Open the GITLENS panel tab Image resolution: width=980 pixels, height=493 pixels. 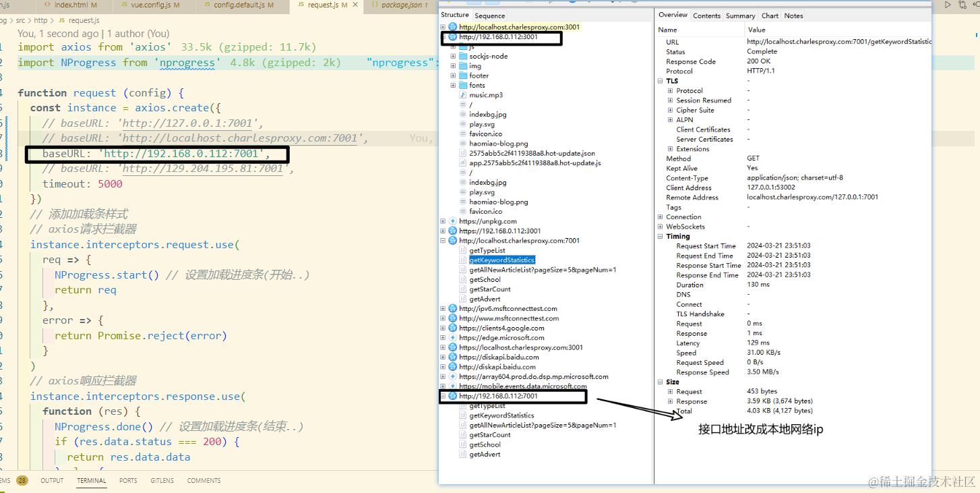point(162,481)
